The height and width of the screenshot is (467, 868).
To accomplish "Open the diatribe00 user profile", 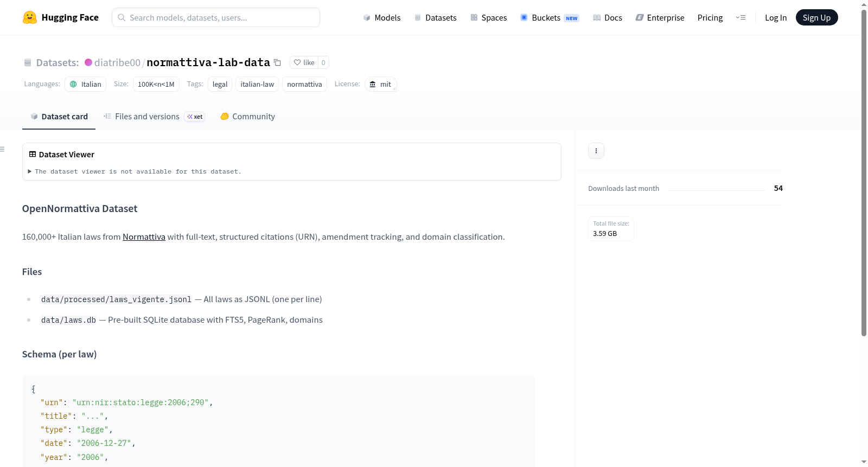I will pos(117,62).
